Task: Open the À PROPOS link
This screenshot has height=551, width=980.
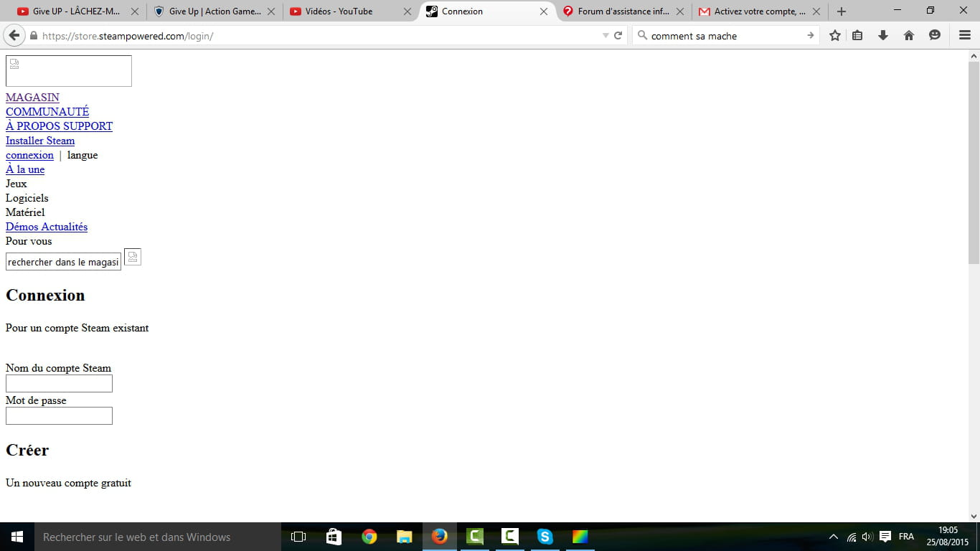Action: [x=34, y=126]
